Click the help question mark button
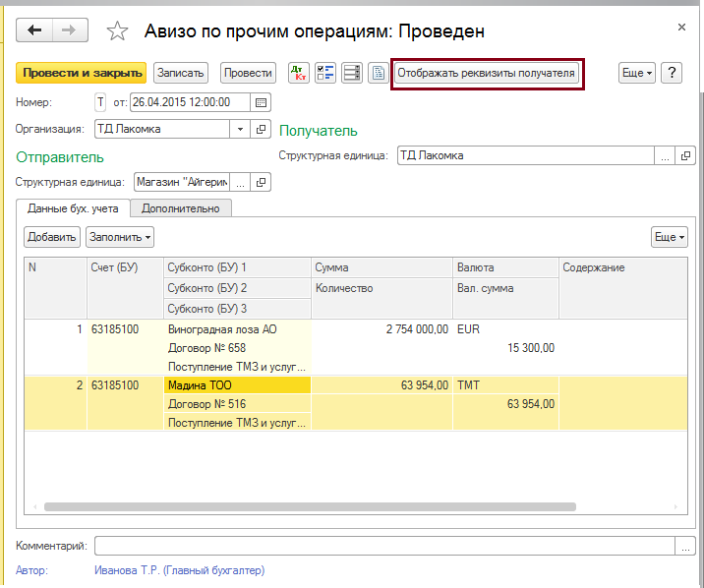Viewport: 704px width, 588px height. pos(673,73)
